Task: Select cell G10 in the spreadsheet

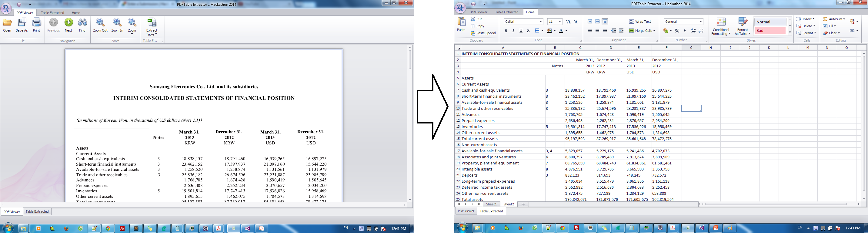Action: point(691,108)
